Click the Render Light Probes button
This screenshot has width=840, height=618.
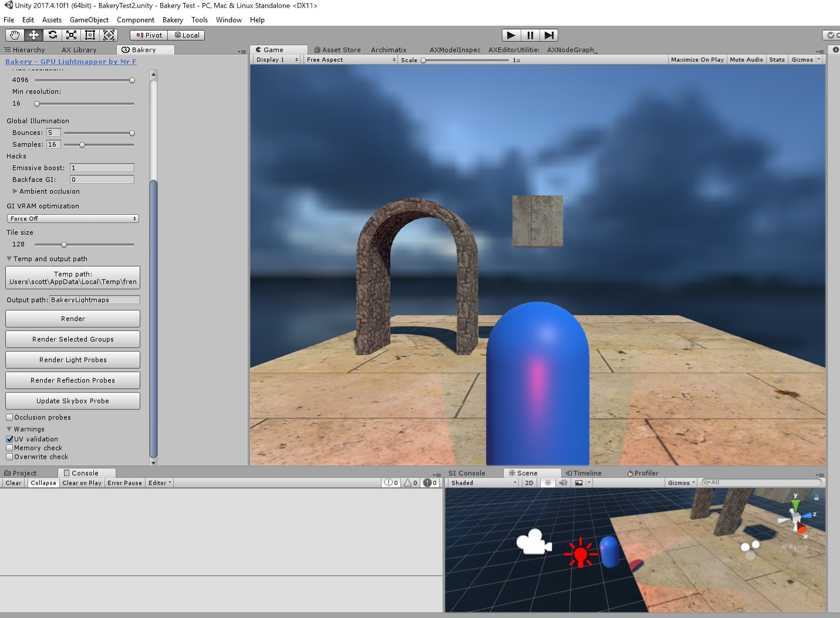(x=72, y=359)
